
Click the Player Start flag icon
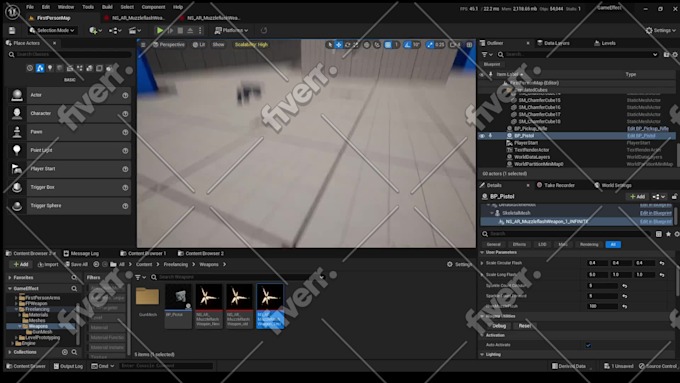pyautogui.click(x=17, y=169)
